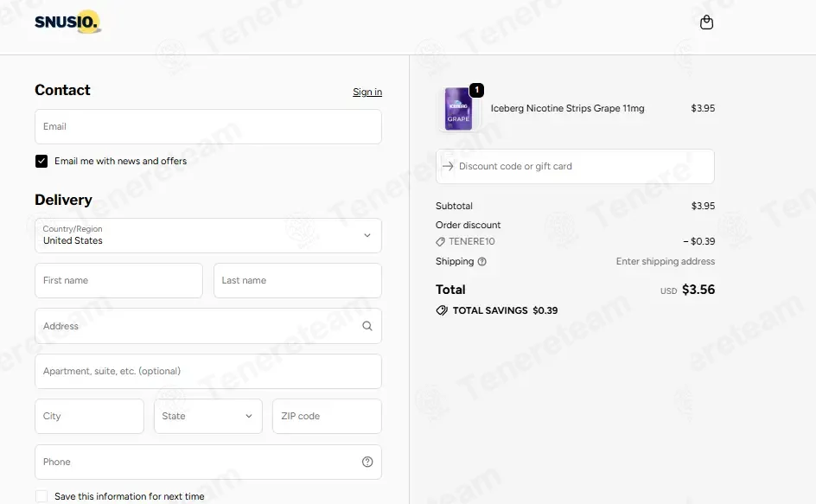Select the First name field
This screenshot has width=816, height=504.
click(118, 281)
